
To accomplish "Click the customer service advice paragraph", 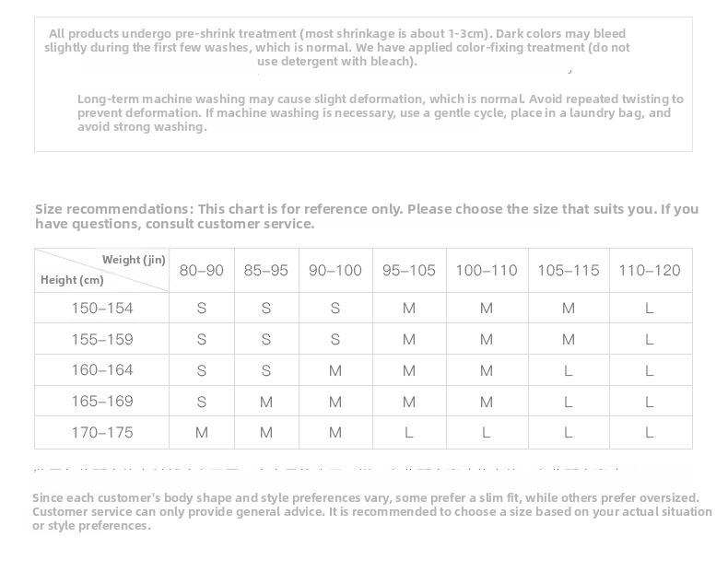I will coord(372,512).
